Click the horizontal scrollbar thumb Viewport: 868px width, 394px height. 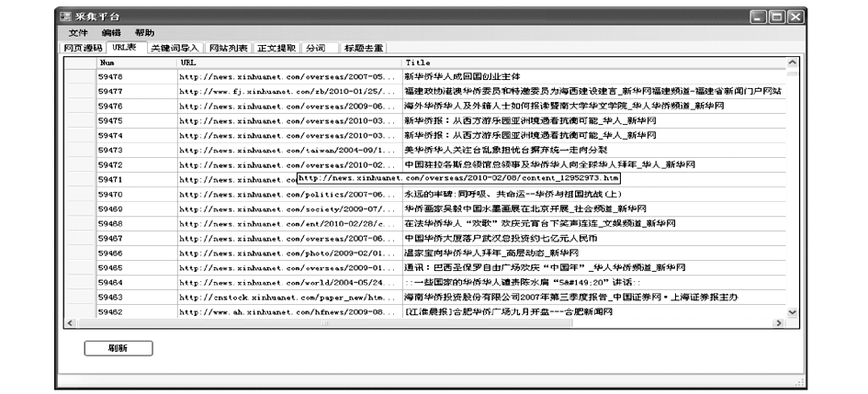point(325,322)
